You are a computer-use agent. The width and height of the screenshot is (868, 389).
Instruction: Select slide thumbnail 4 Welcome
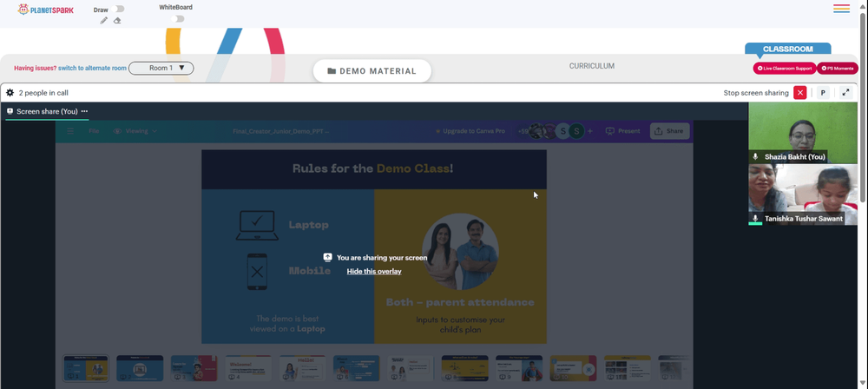pos(248,368)
